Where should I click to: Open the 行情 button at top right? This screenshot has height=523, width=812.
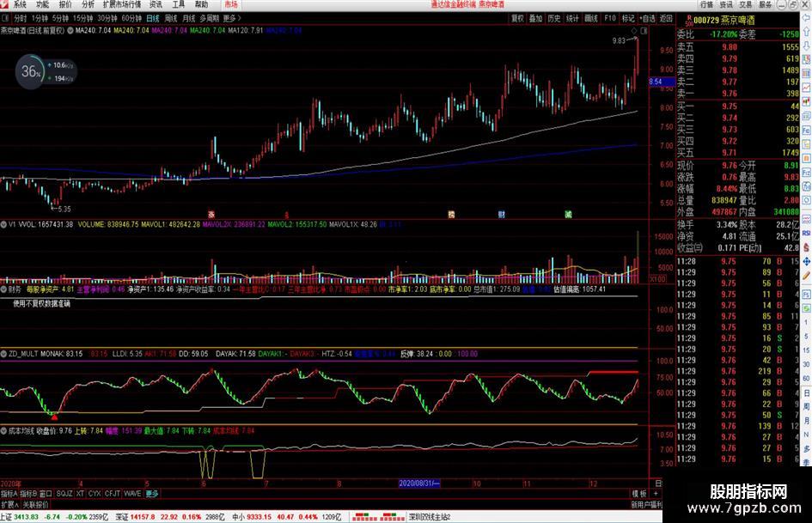tap(707, 4)
